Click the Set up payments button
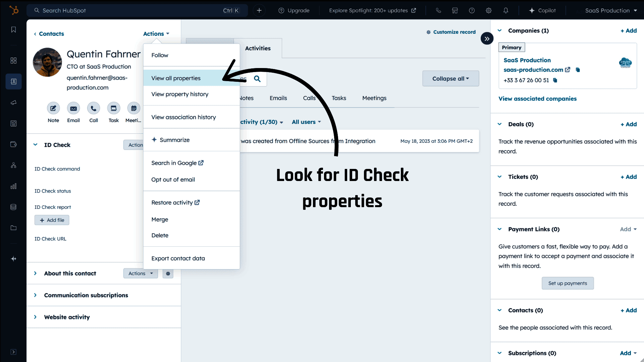Image resolution: width=644 pixels, height=362 pixels. pyautogui.click(x=568, y=283)
